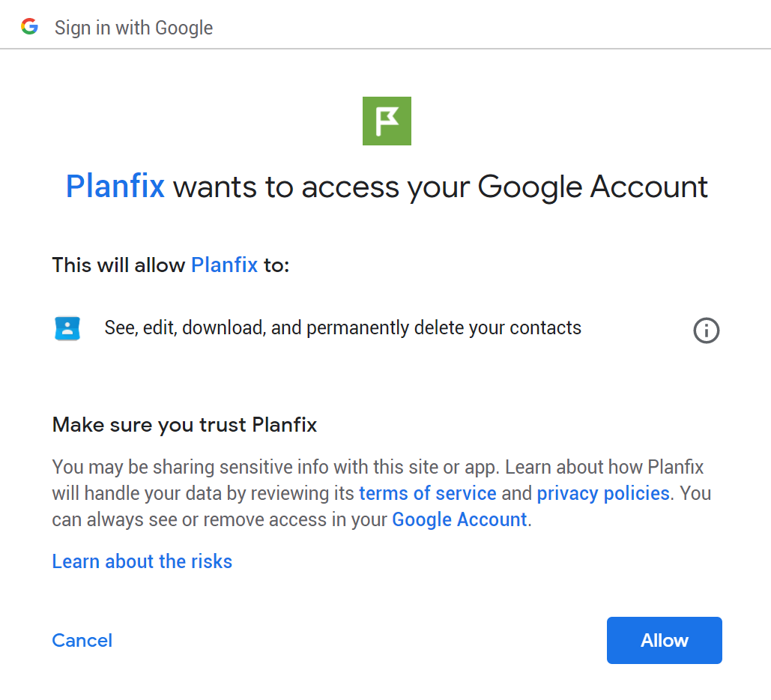This screenshot has height=700, width=771.
Task: Click the 'Sign in with Google' header text
Action: pyautogui.click(x=133, y=28)
